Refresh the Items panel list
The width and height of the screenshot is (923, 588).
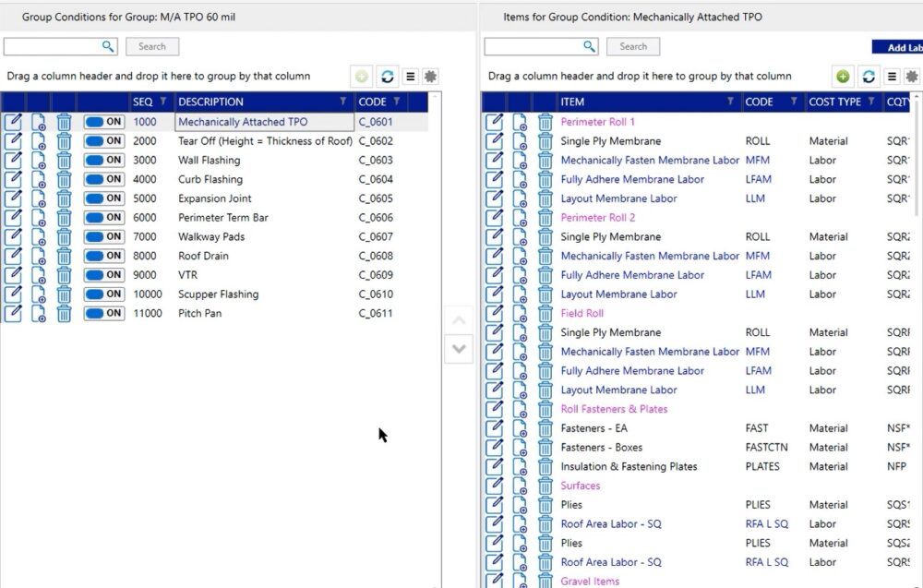[x=869, y=77]
